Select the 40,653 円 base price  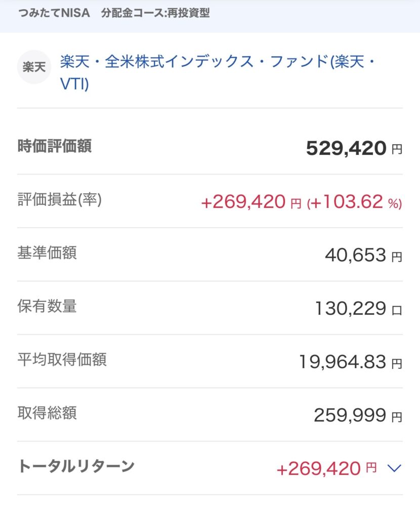363,255
